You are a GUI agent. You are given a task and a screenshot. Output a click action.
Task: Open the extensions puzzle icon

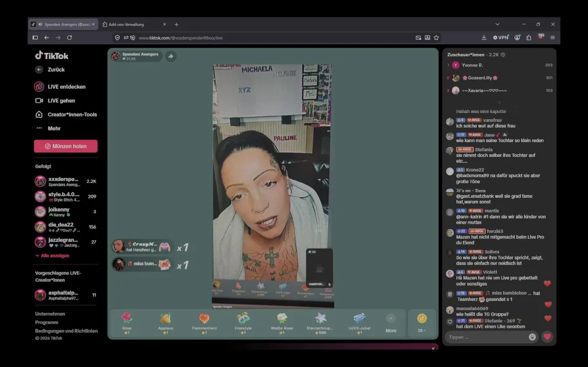coord(529,38)
